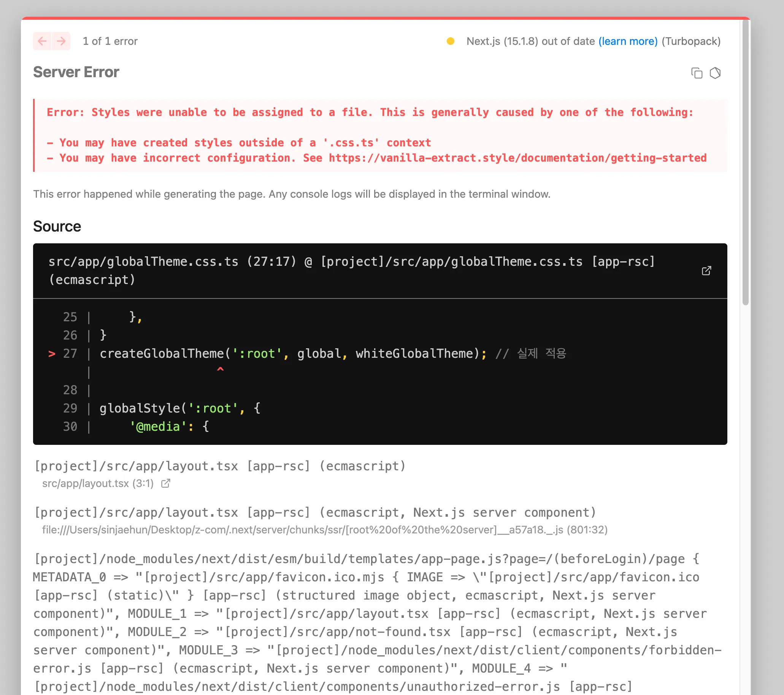Click the vanilla-extract getting-started URL
The height and width of the screenshot is (695, 784).
click(517, 158)
